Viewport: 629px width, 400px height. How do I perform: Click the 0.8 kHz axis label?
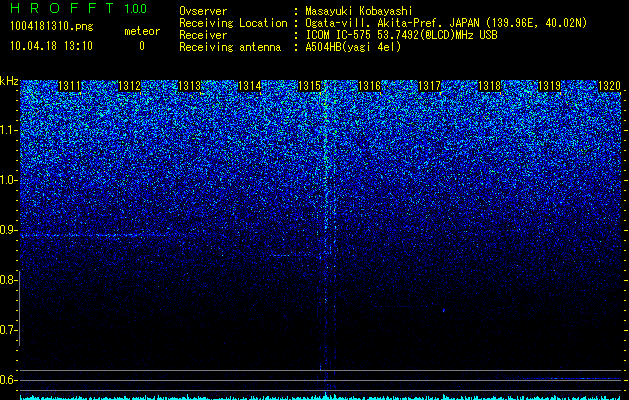pyautogui.click(x=7, y=280)
